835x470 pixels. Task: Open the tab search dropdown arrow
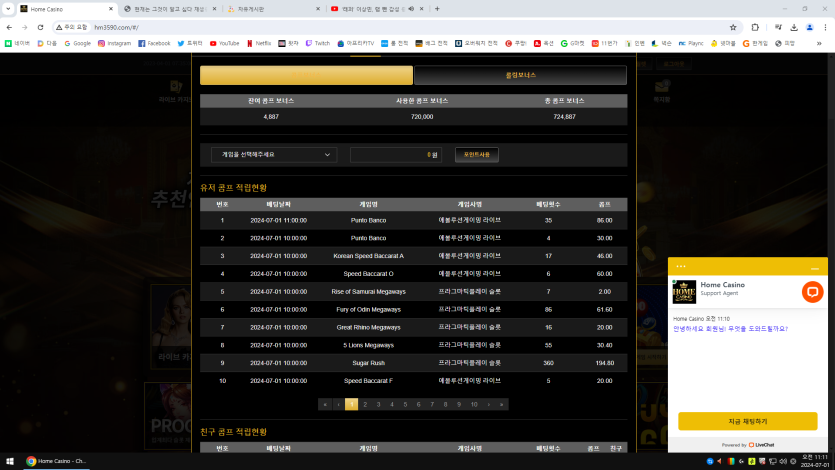point(8,9)
